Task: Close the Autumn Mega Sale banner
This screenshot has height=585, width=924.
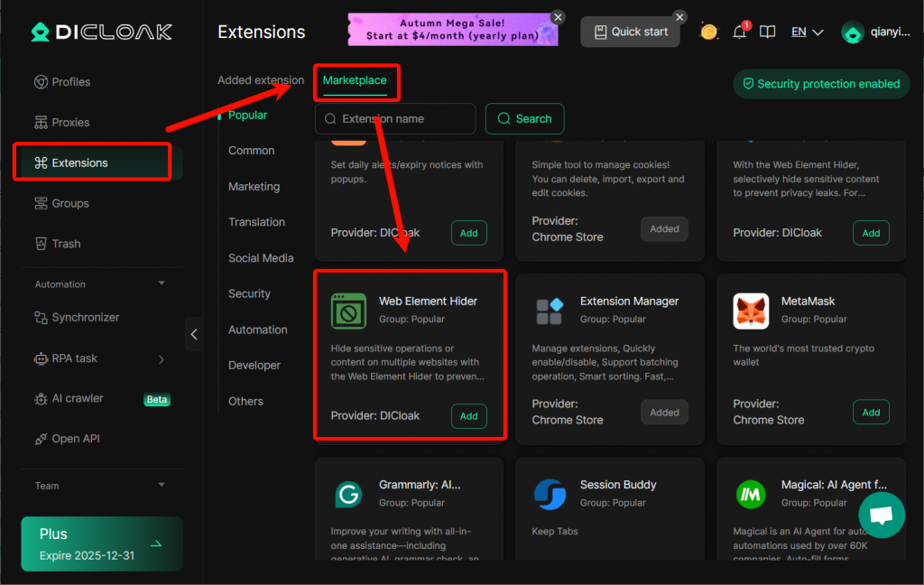Action: coord(558,17)
